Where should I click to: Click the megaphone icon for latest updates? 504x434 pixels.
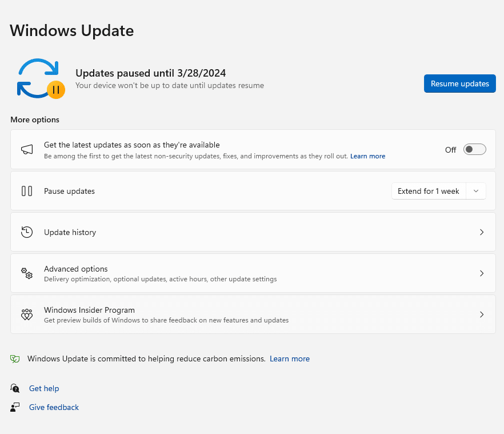[27, 150]
